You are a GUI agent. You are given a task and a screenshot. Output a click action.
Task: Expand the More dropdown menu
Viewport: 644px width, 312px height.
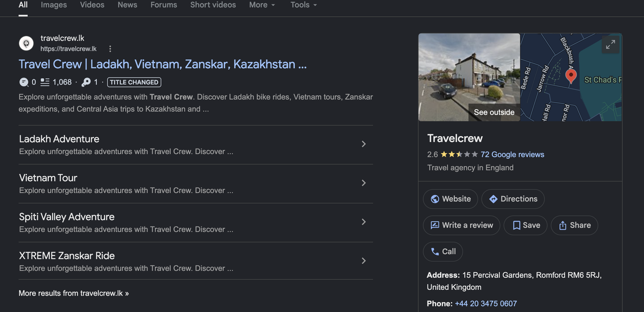pos(262,5)
